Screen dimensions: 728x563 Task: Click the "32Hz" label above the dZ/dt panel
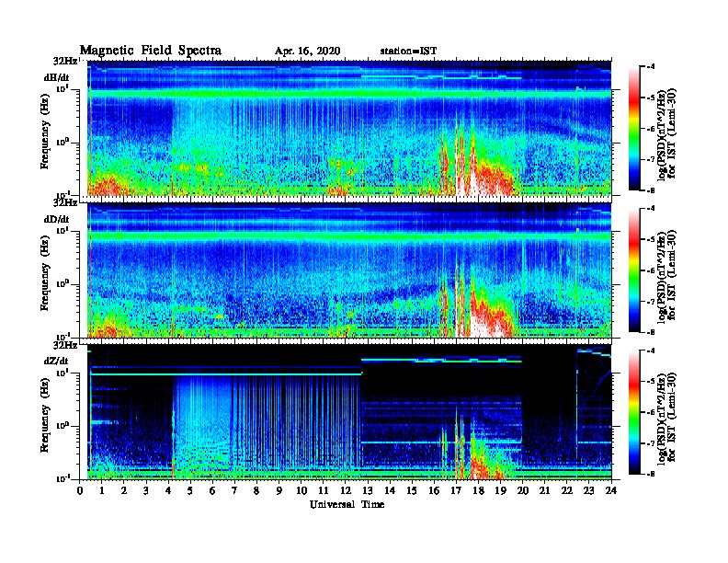[65, 345]
